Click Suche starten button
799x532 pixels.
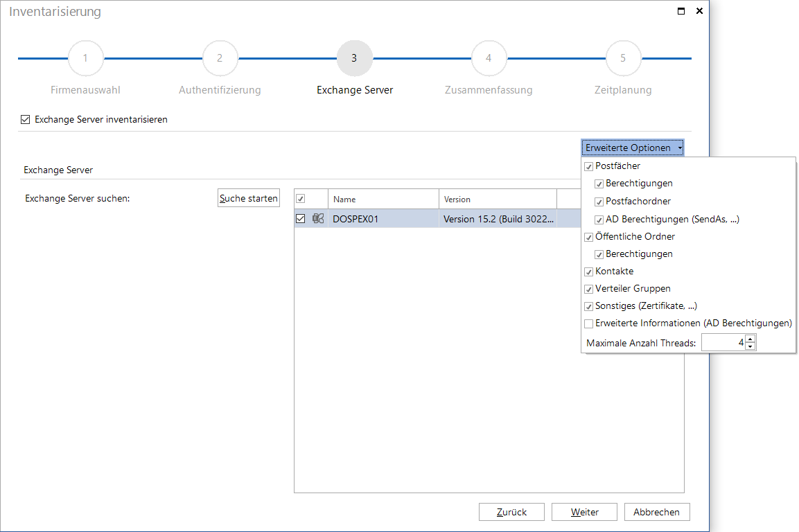249,198
